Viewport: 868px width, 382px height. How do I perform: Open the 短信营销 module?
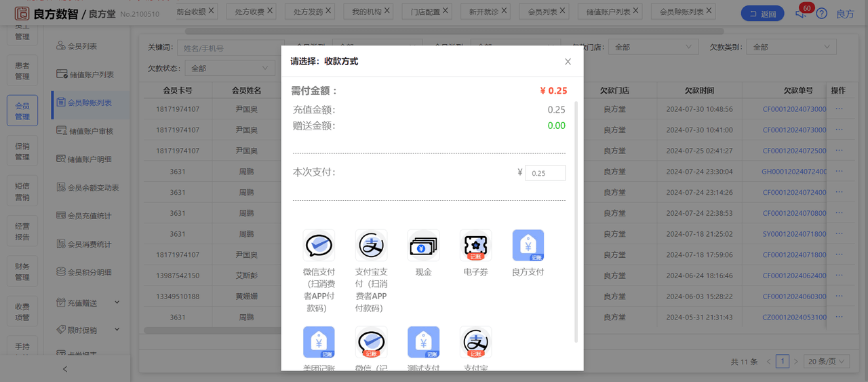tap(22, 191)
